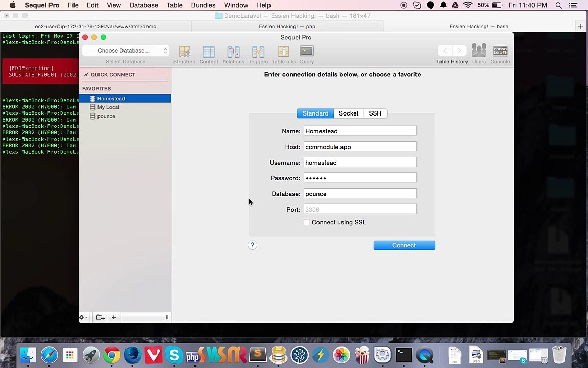Click Quick Connect in sidebar

pos(112,74)
